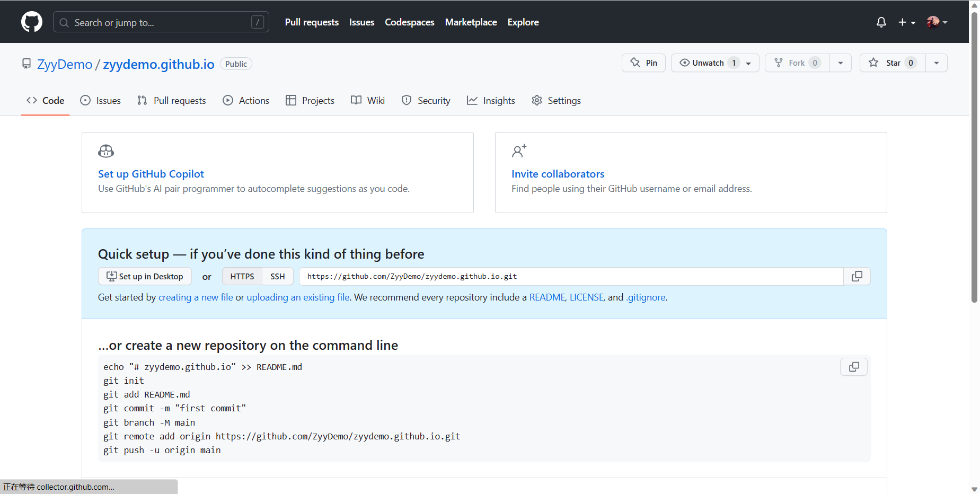Click the echo README.md command line
This screenshot has width=980, height=494.
point(203,367)
